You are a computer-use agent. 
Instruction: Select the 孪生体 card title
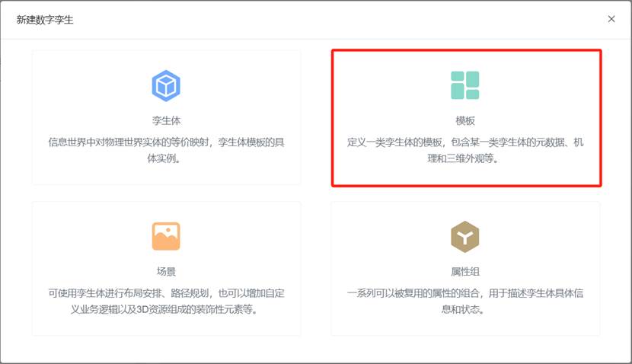166,120
